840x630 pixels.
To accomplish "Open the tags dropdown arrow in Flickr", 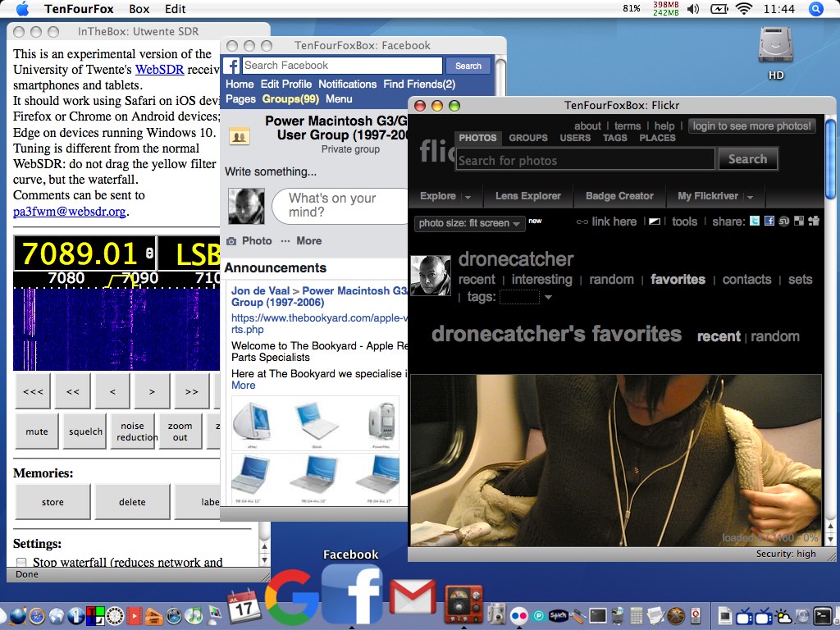I will click(548, 297).
